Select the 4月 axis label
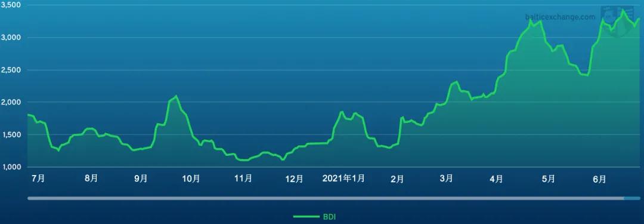The image size is (644, 224). tap(496, 179)
